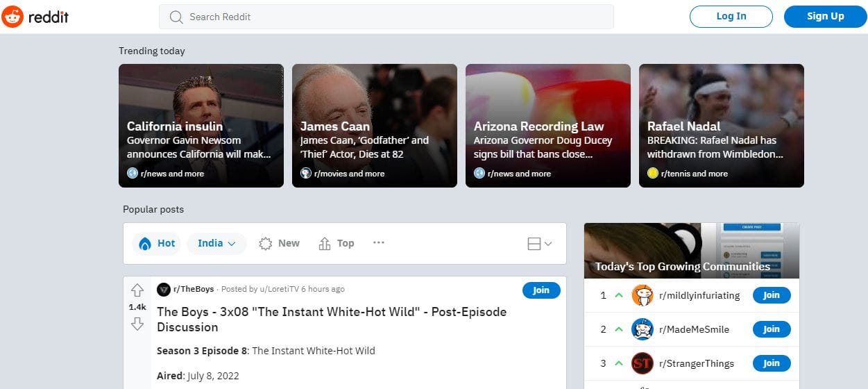
Task: Open r/mildlyinfuriating community link
Action: click(699, 295)
